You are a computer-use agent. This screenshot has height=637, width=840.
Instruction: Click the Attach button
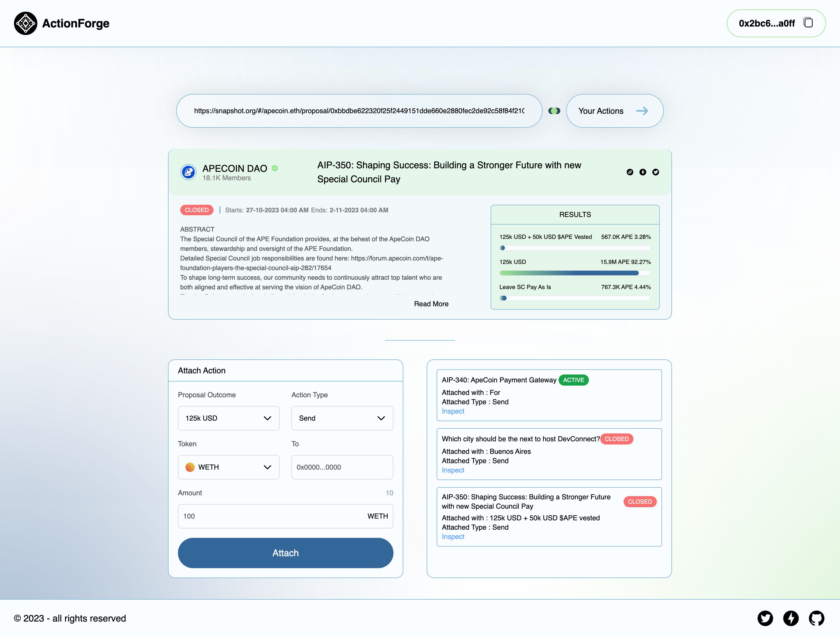tap(285, 553)
